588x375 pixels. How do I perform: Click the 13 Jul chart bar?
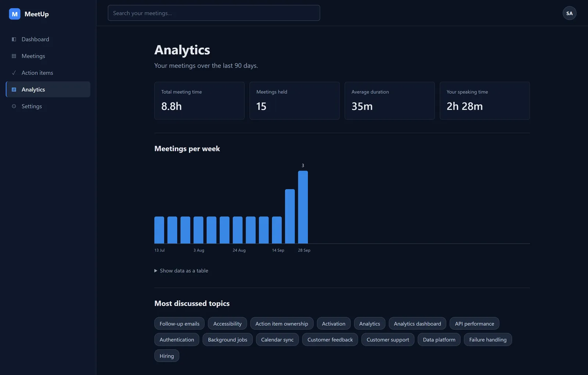159,230
